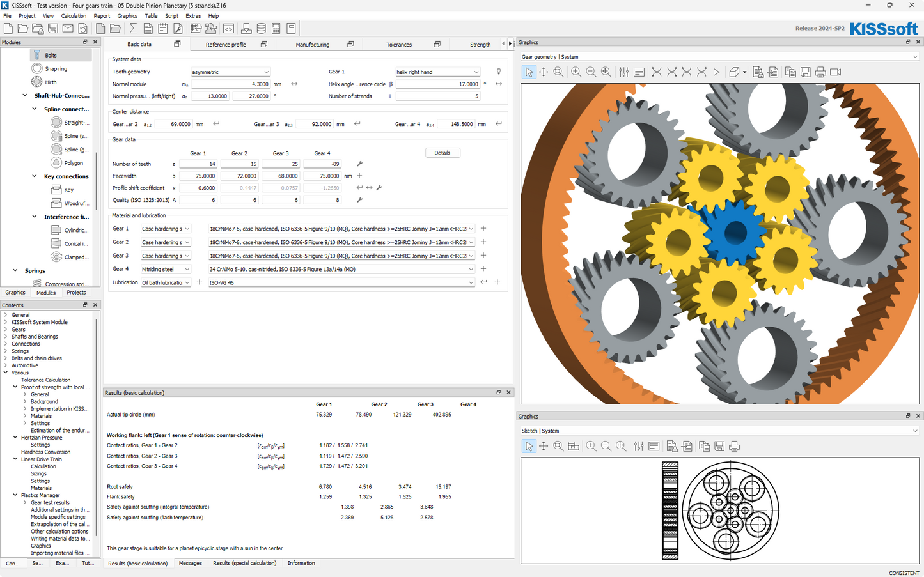Open the Tooth geometry asymmetric dropdown
Viewport: 924px width, 577px height.
pyautogui.click(x=230, y=72)
